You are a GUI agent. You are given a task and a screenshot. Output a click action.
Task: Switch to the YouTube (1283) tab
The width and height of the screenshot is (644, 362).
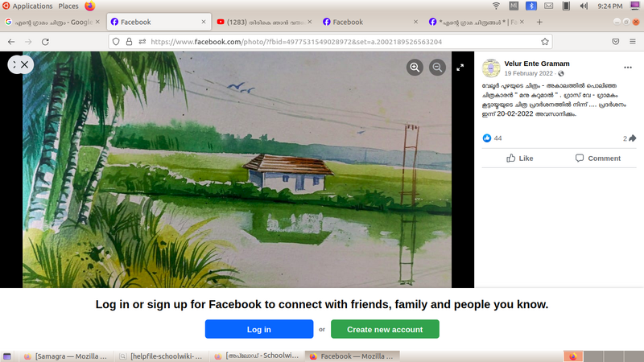[264, 23]
